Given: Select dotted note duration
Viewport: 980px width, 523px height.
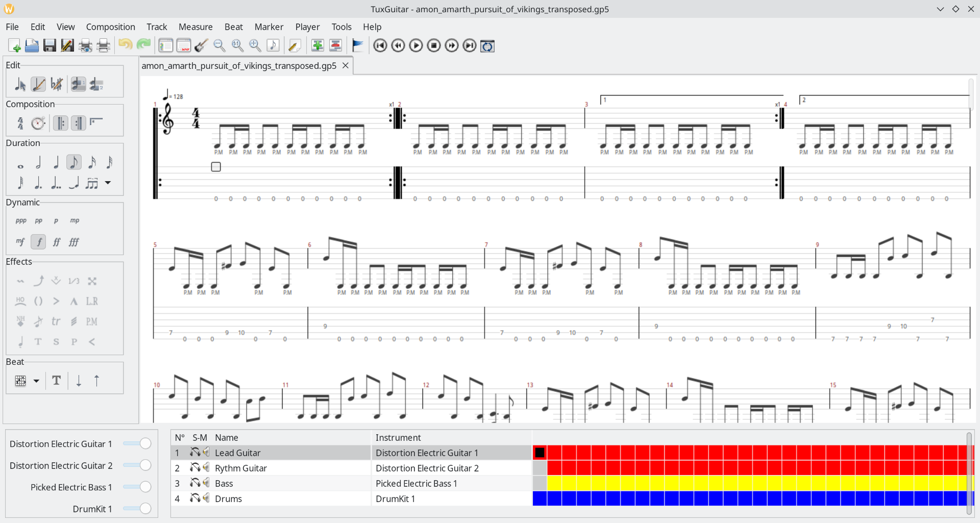Looking at the screenshot, I should pyautogui.click(x=38, y=183).
